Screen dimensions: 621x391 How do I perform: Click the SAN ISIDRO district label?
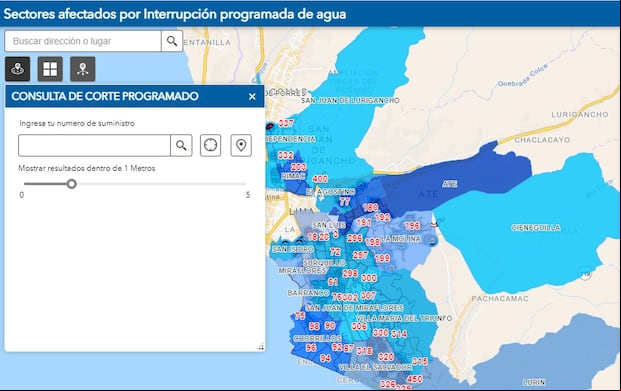coord(293,249)
